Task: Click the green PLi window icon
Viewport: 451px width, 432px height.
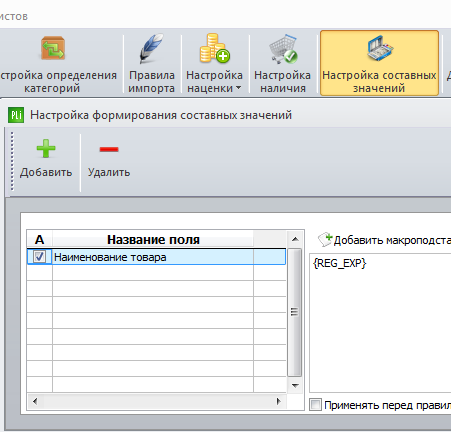Action: [16, 115]
